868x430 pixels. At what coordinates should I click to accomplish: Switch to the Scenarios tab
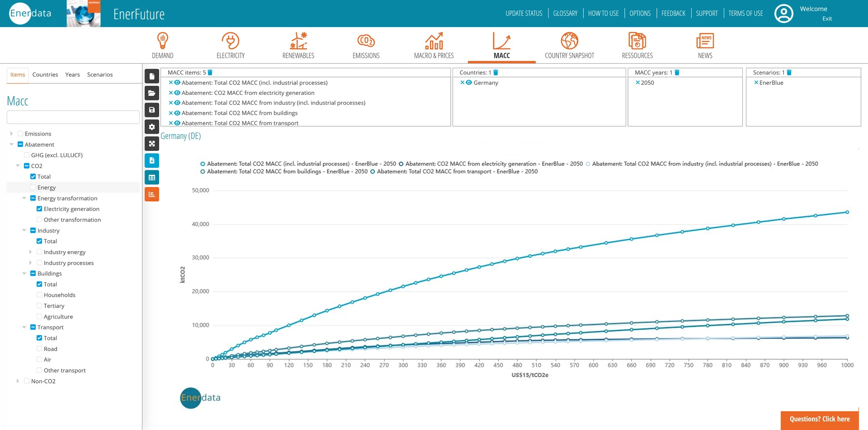tap(100, 75)
